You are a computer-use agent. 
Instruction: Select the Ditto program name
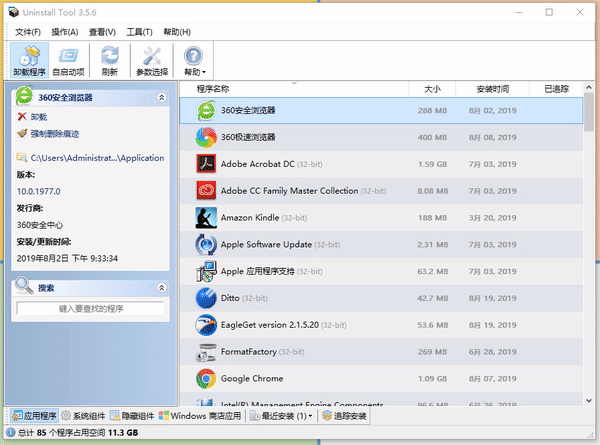[x=230, y=298]
